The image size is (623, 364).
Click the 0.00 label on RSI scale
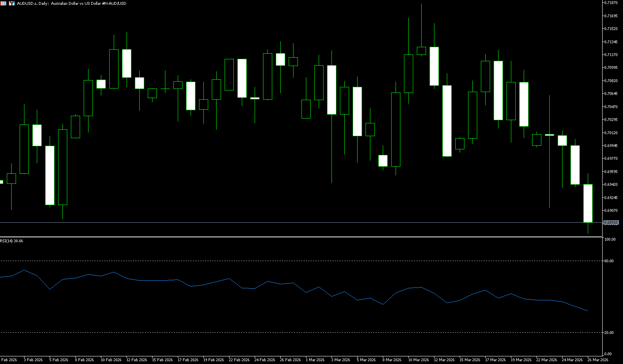click(608, 354)
